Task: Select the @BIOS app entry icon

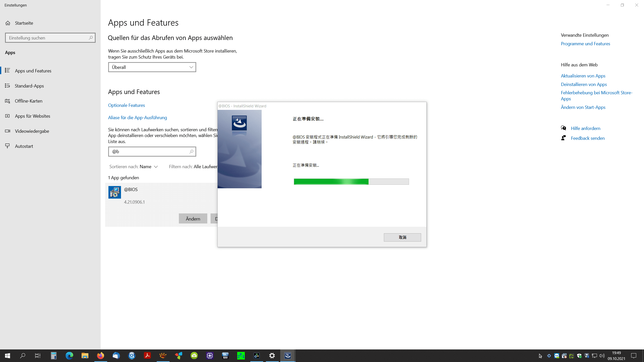Action: pos(115,192)
